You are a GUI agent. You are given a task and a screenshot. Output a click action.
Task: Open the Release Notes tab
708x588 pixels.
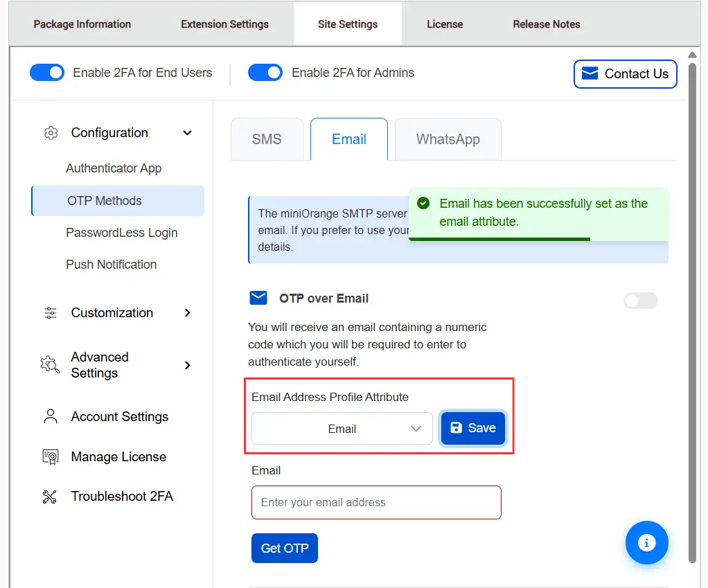(546, 24)
